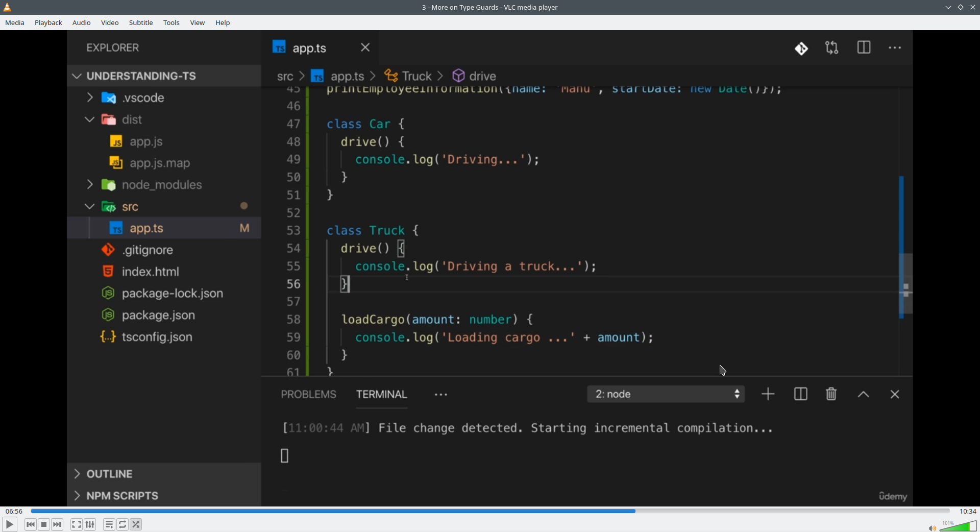Collapse the dist folder
Screen dimensions: 980x532
[x=164, y=120]
